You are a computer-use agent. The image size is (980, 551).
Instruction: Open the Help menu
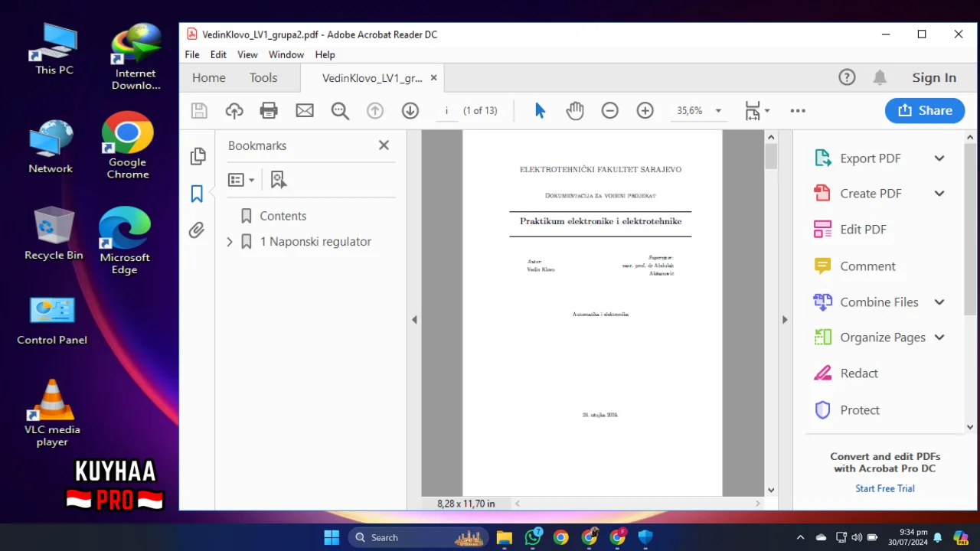325,54
